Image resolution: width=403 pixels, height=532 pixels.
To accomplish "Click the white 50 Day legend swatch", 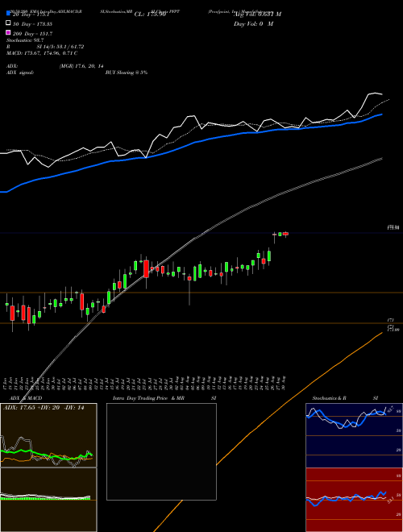I will (9, 23).
